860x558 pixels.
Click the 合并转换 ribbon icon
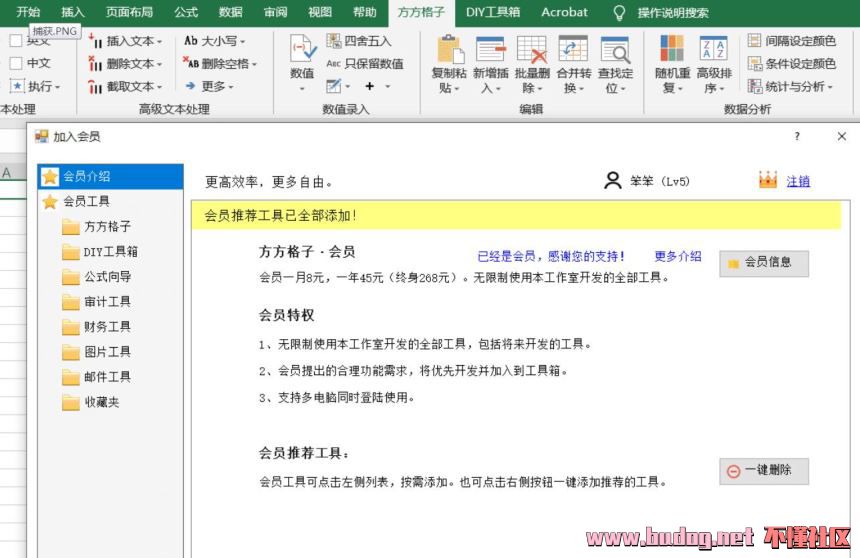click(573, 50)
